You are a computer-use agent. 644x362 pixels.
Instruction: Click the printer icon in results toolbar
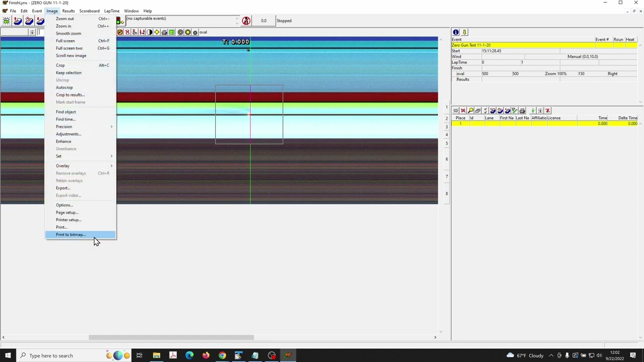pos(522,111)
